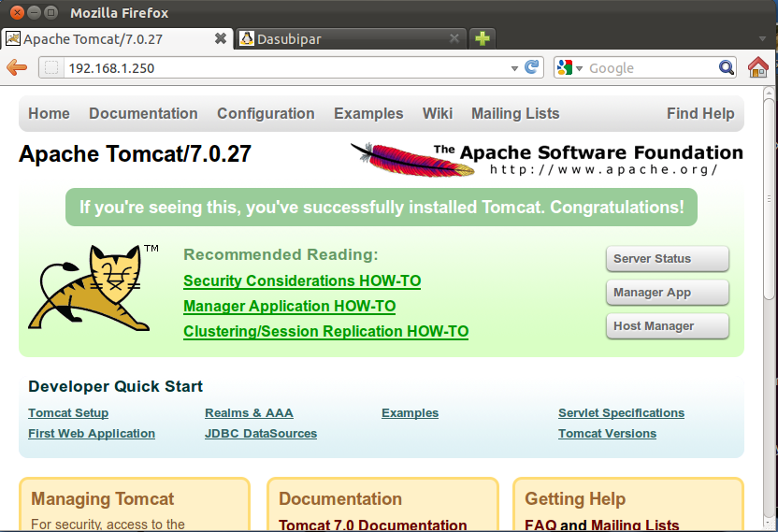Click the scrollbar up arrow
Viewport: 778px width, 532px height.
769,93
